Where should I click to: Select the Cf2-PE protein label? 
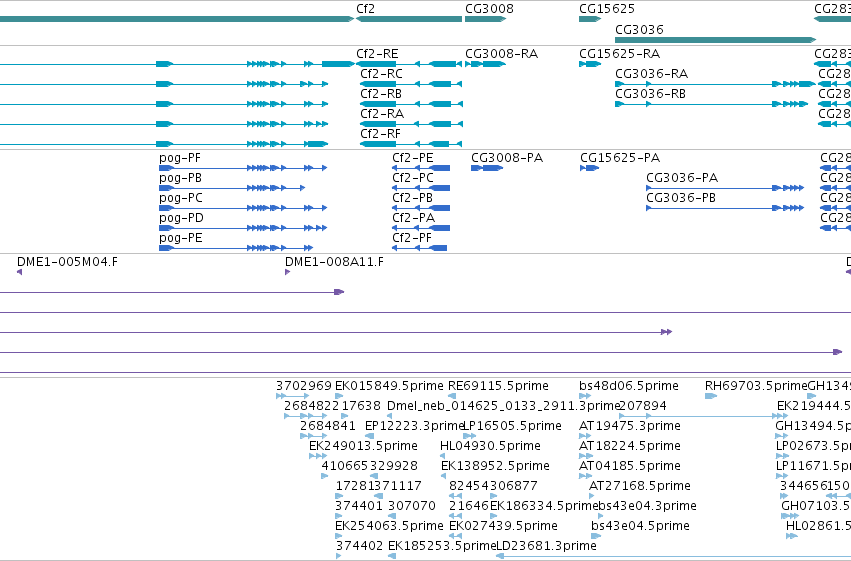point(413,158)
